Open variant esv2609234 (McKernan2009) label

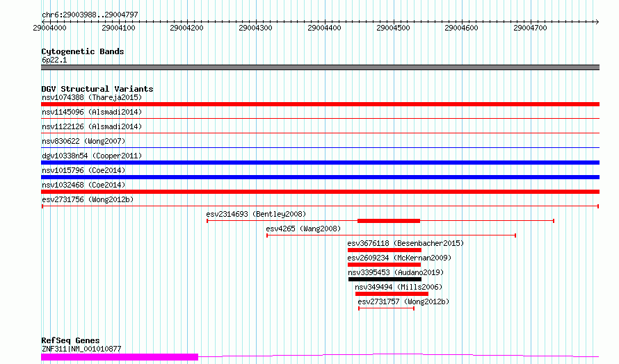point(399,258)
